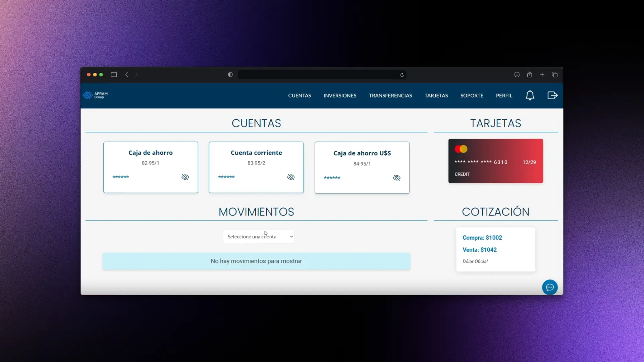Image resolution: width=644 pixels, height=362 pixels.
Task: Unhide the Caja de ahorro U$S balance
Action: point(396,178)
